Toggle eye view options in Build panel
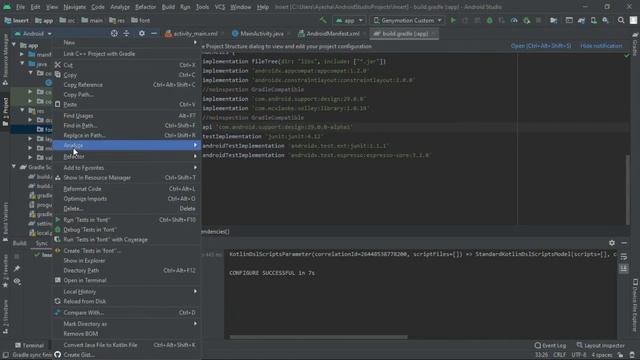Image resolution: width=640 pixels, height=360 pixels. point(17,281)
